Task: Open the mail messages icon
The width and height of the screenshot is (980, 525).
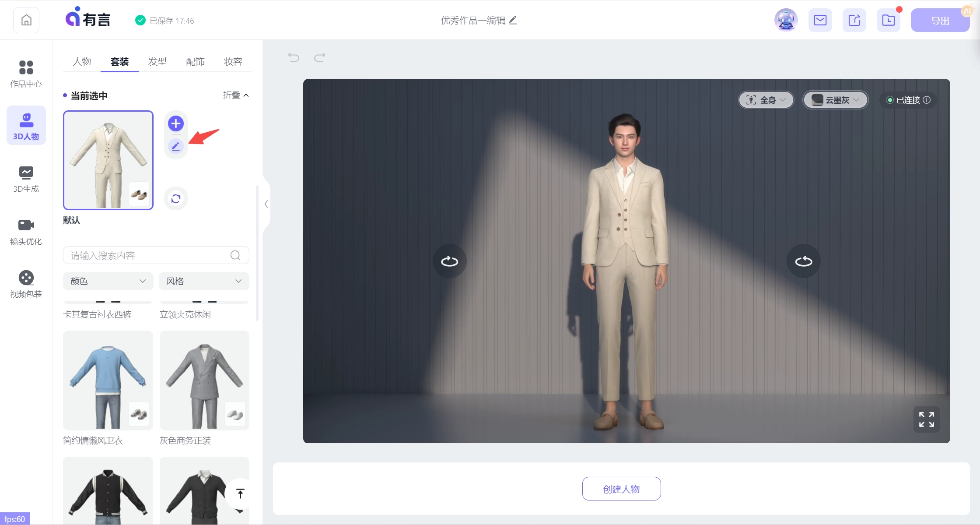Action: click(820, 20)
